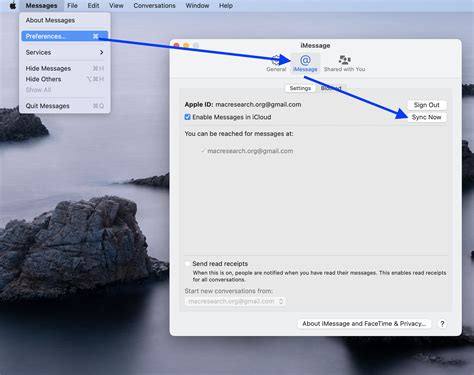Enable Send read receipts checkbox
The image size is (474, 375).
[188, 264]
